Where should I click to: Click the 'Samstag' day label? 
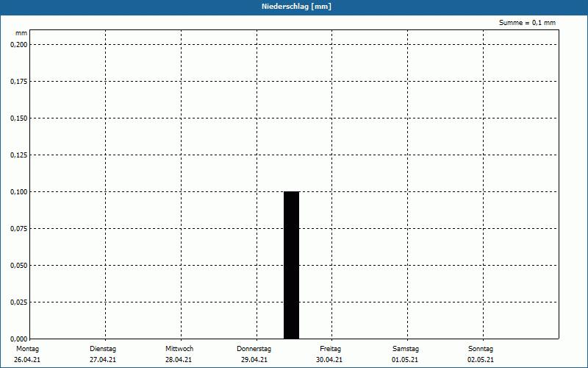[406, 349]
